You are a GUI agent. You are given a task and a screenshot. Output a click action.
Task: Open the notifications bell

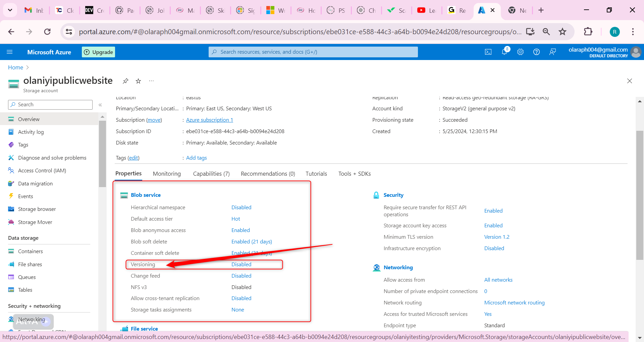pos(504,52)
